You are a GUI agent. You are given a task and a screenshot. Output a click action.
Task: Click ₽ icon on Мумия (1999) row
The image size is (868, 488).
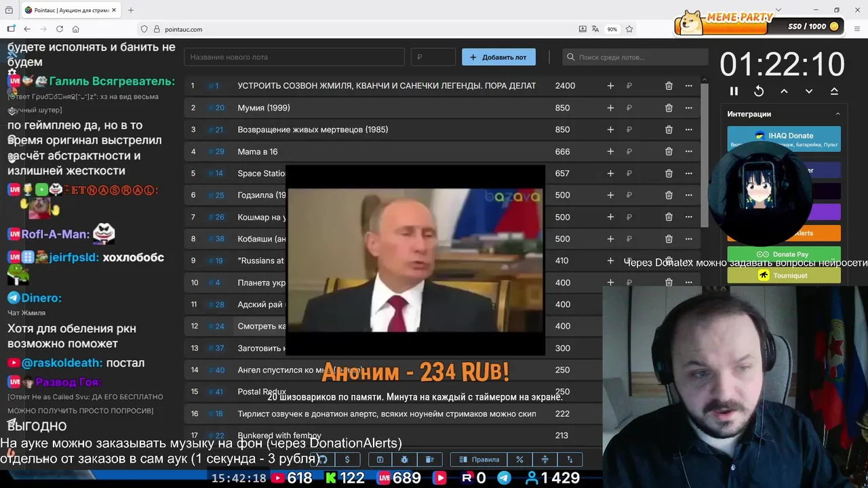click(x=629, y=108)
